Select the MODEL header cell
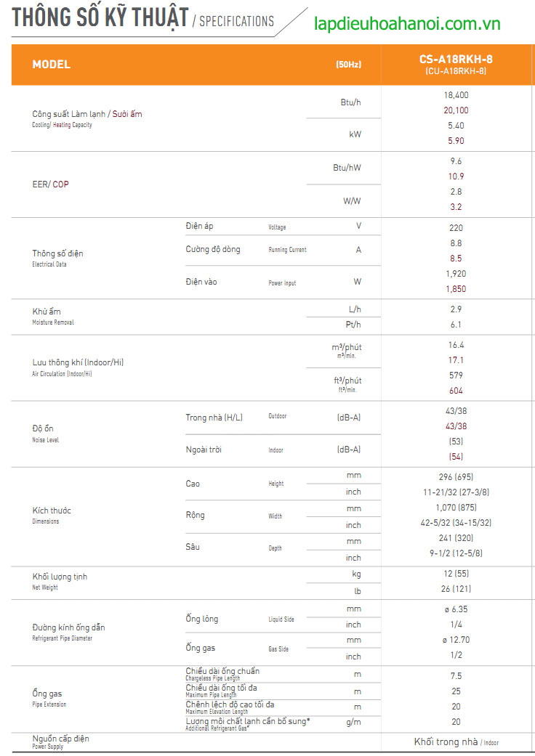 coord(52,65)
